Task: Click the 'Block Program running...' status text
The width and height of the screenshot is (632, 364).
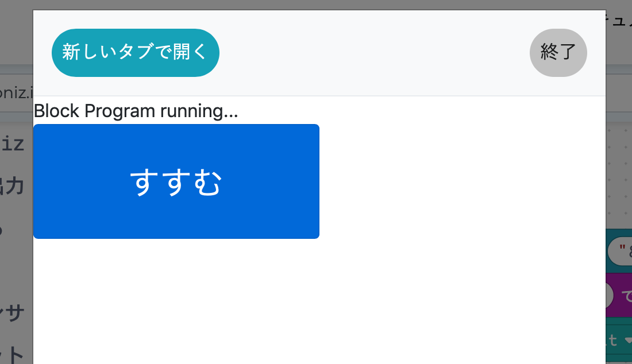Action: tap(136, 111)
